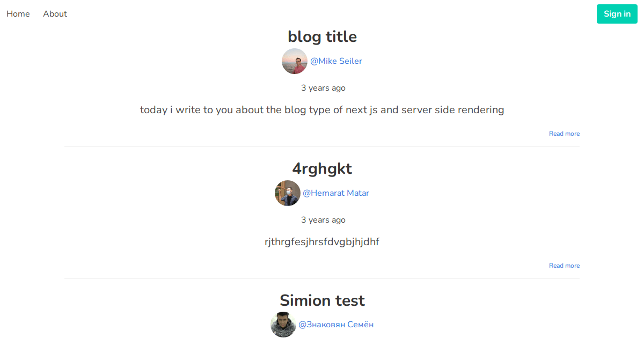Click Read more under blog title post
This screenshot has height=338, width=644.
coord(564,133)
